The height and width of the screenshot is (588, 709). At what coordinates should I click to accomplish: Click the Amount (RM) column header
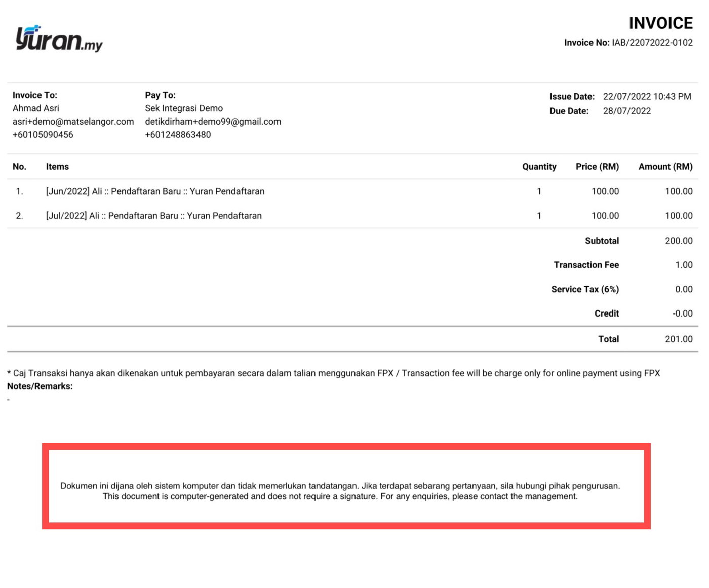665,167
